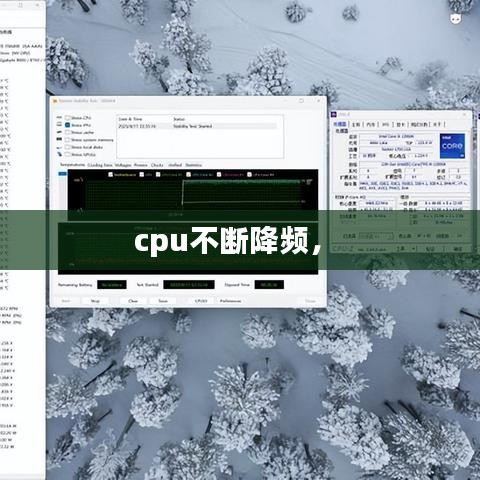Open the 测试分数 tab in CPU-Z

pos(419,124)
